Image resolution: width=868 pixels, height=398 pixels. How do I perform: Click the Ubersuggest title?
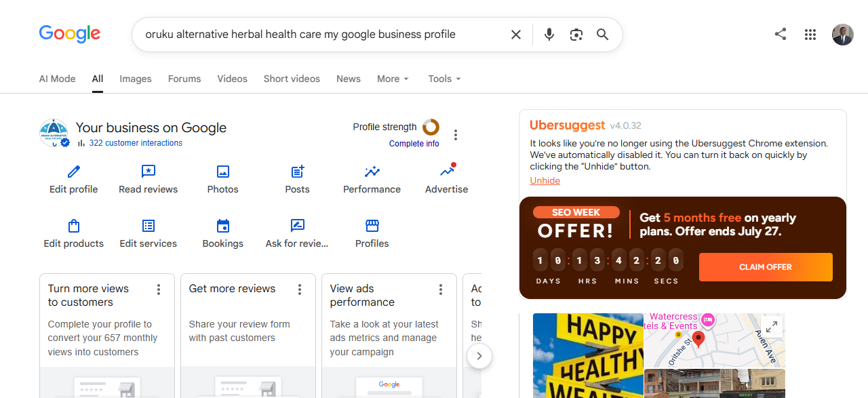[x=568, y=125]
